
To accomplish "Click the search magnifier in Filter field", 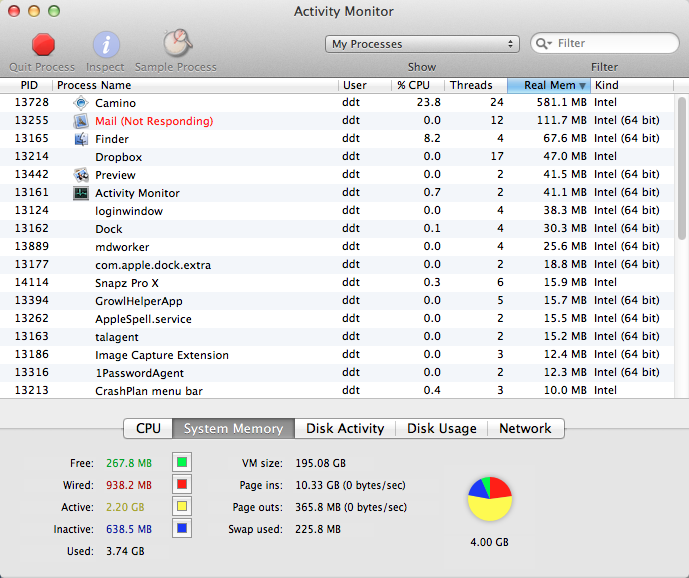I will click(543, 44).
